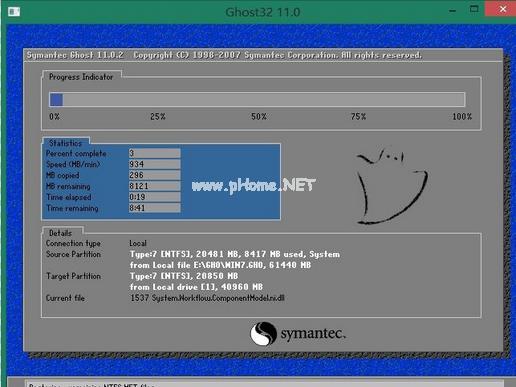Click the Percent complete value 3
The image size is (516, 387).
pos(155,153)
